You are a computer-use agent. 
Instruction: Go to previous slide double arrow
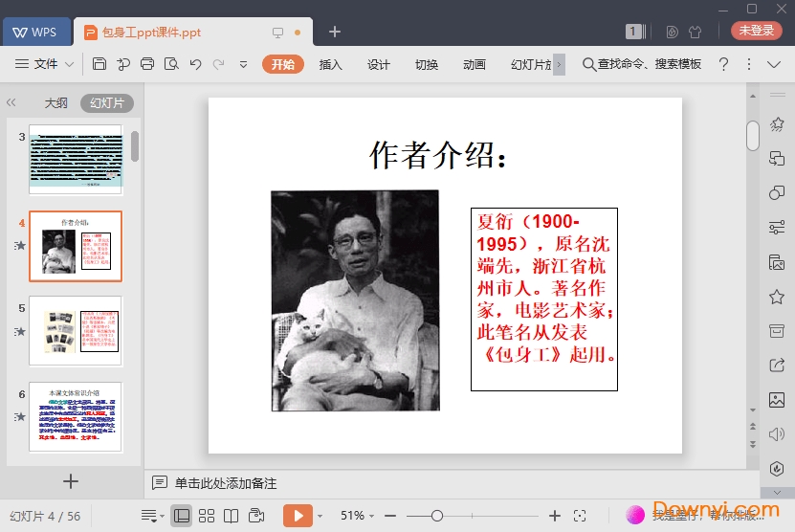coord(753,427)
